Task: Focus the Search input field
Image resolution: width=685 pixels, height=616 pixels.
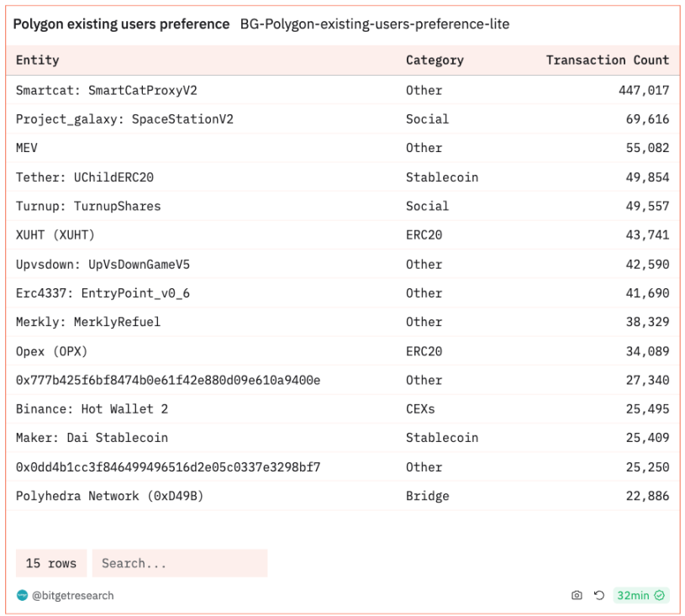Action: 180,563
